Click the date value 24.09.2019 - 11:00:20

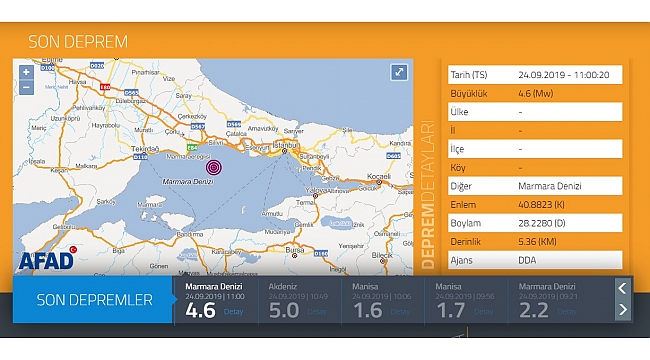tap(563, 75)
